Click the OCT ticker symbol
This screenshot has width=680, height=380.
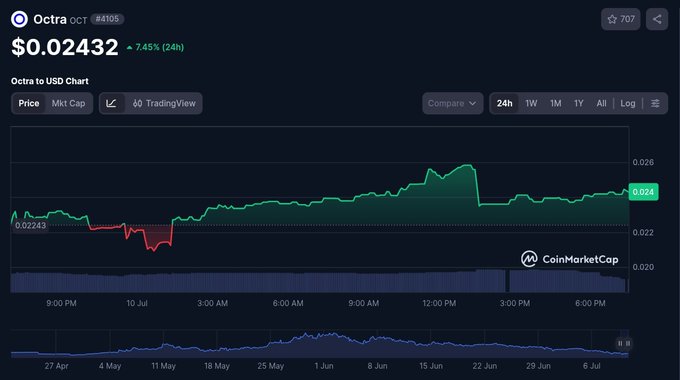pyautogui.click(x=78, y=20)
